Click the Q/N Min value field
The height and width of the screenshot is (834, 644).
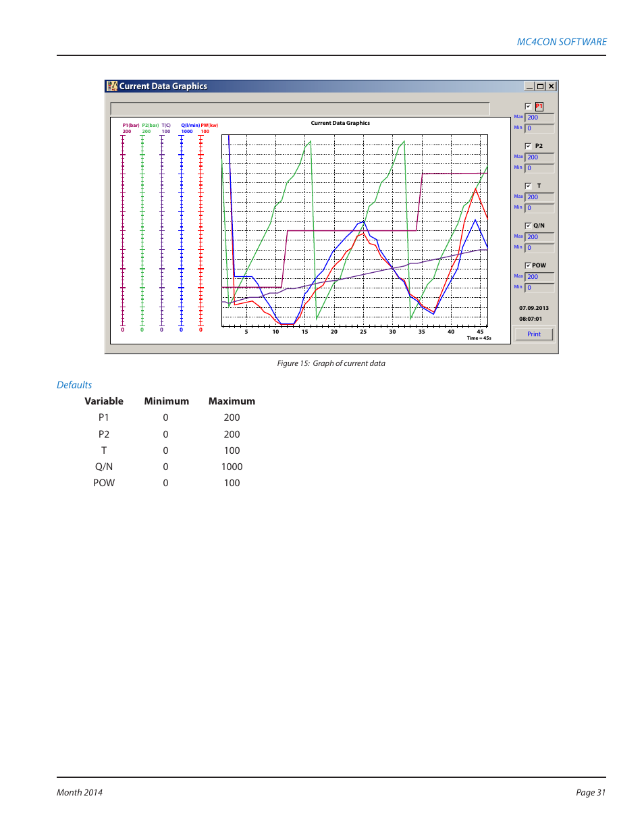coord(539,248)
